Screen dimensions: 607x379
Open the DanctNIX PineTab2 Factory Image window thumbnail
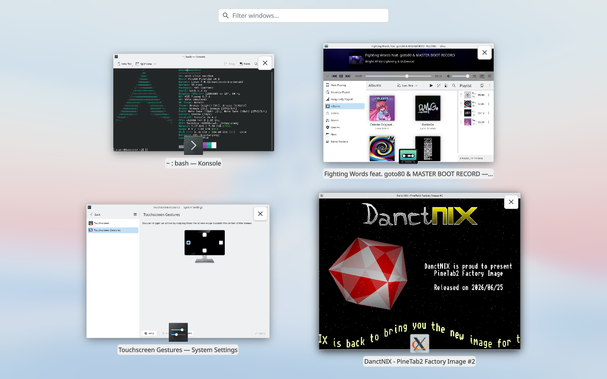pos(420,271)
